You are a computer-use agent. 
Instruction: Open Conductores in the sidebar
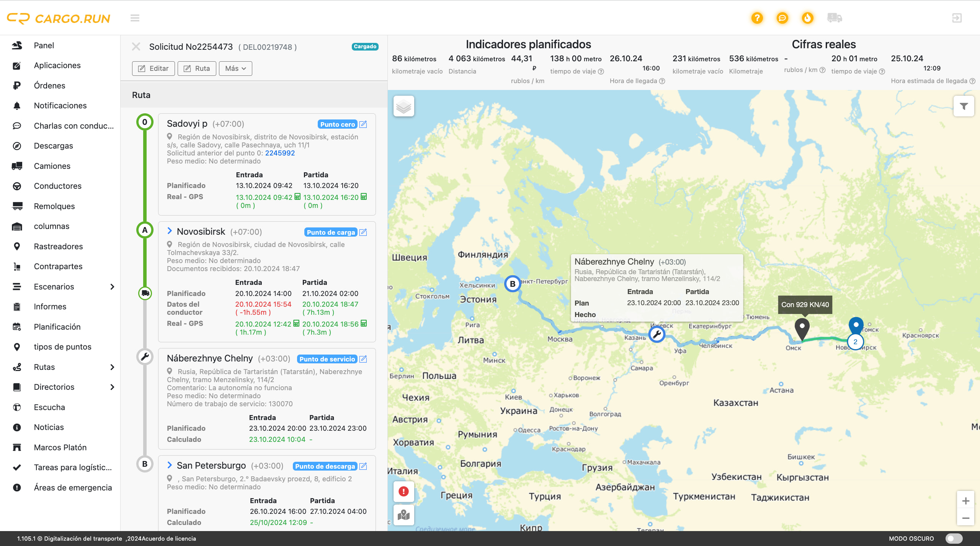57,186
